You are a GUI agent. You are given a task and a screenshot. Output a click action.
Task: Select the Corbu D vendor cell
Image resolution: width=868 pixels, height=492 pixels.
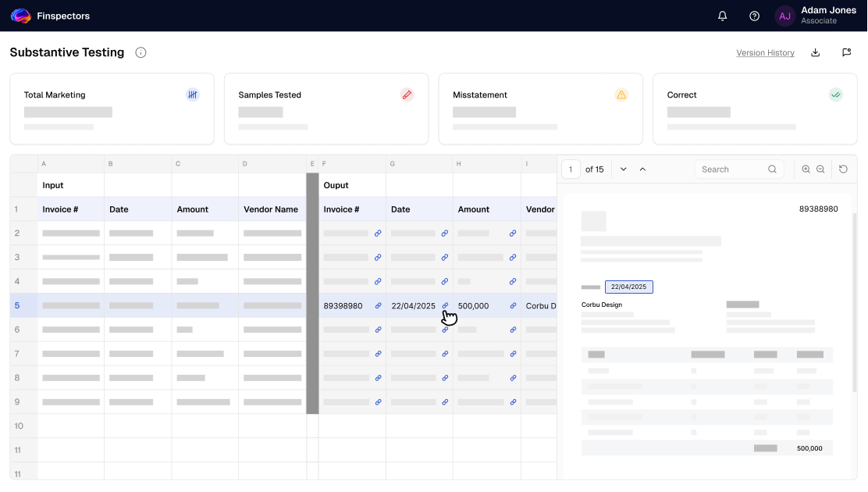[539, 306]
